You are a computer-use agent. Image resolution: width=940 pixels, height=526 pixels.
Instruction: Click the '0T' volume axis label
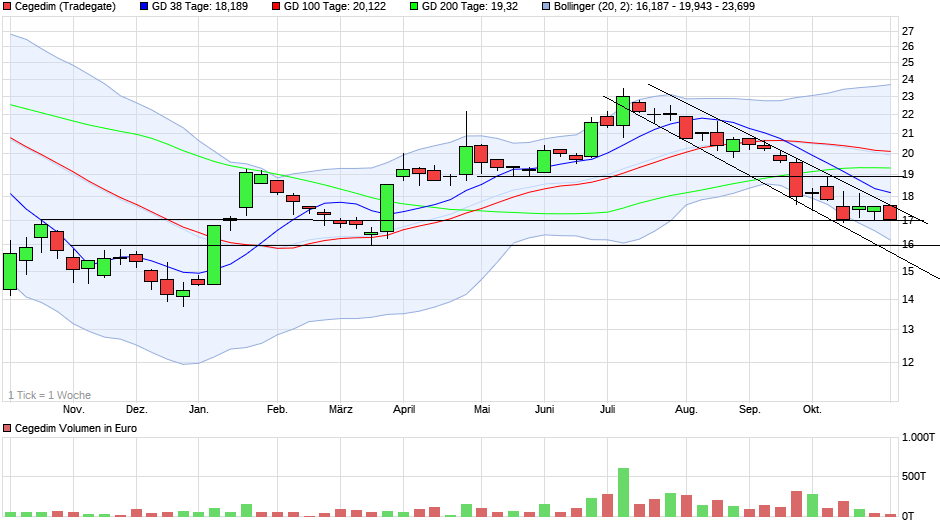pos(908,516)
